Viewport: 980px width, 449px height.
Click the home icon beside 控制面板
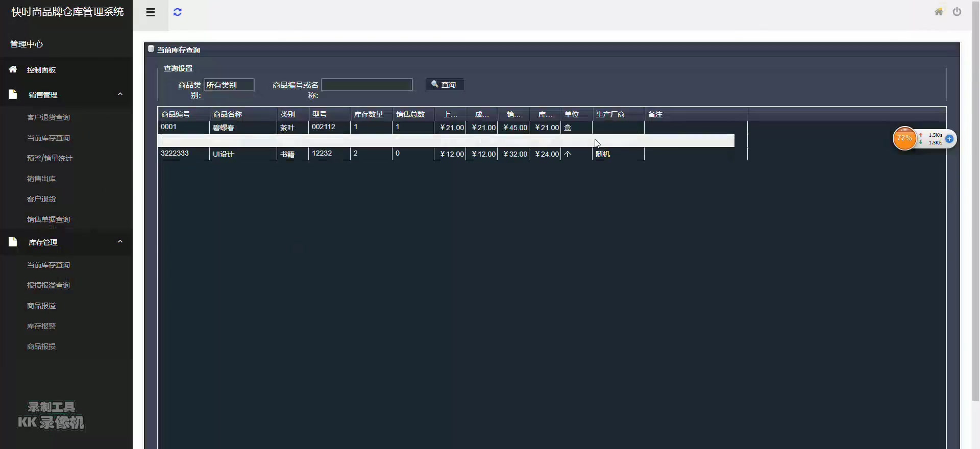coord(13,69)
